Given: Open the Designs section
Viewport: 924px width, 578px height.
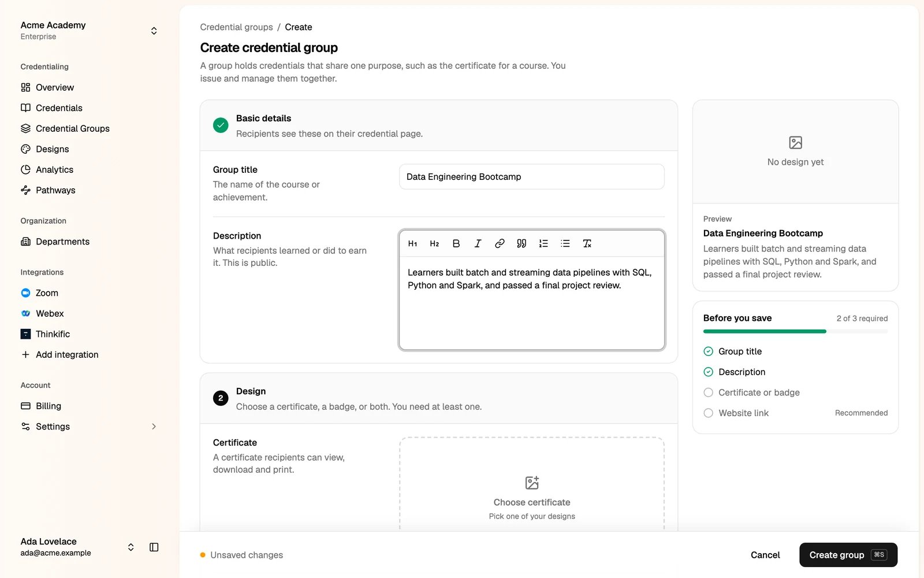Looking at the screenshot, I should (90, 149).
